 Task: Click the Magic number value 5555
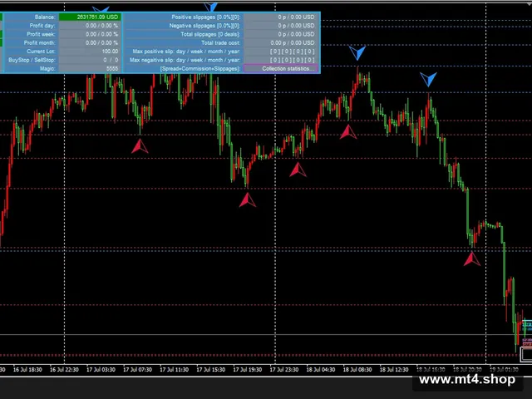[112, 68]
